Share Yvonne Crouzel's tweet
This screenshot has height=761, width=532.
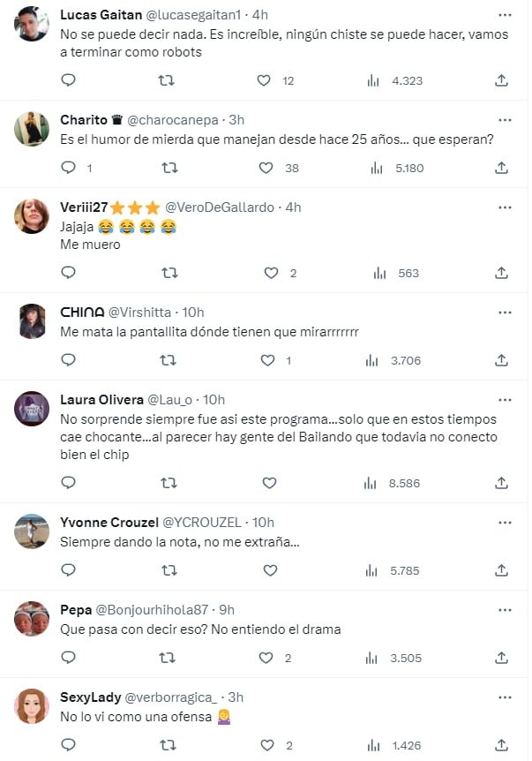pyautogui.click(x=502, y=570)
